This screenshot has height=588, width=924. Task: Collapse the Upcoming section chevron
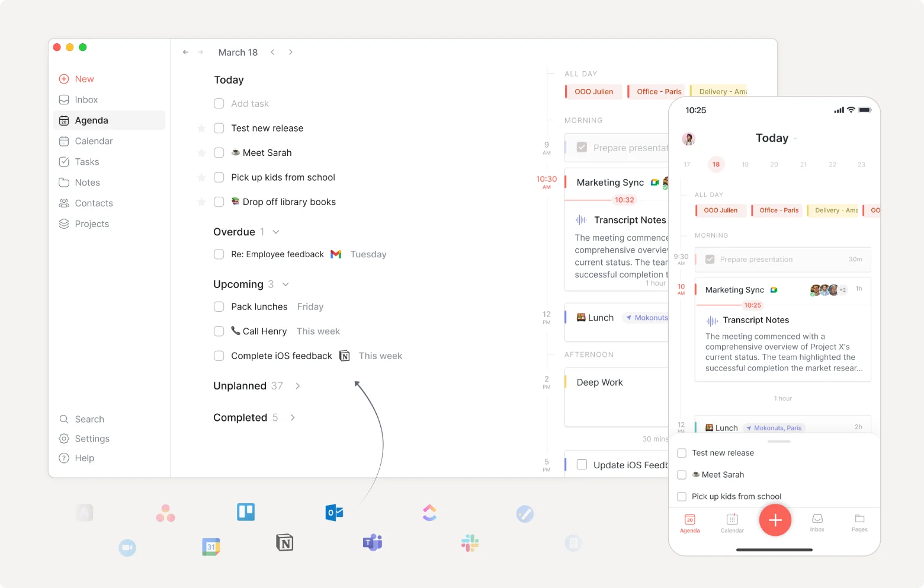(x=285, y=285)
